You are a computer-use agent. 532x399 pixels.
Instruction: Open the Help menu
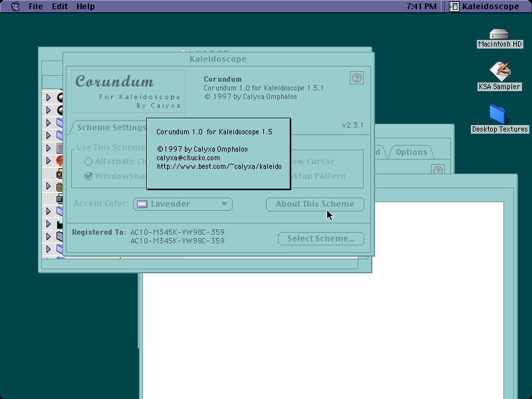click(x=86, y=6)
